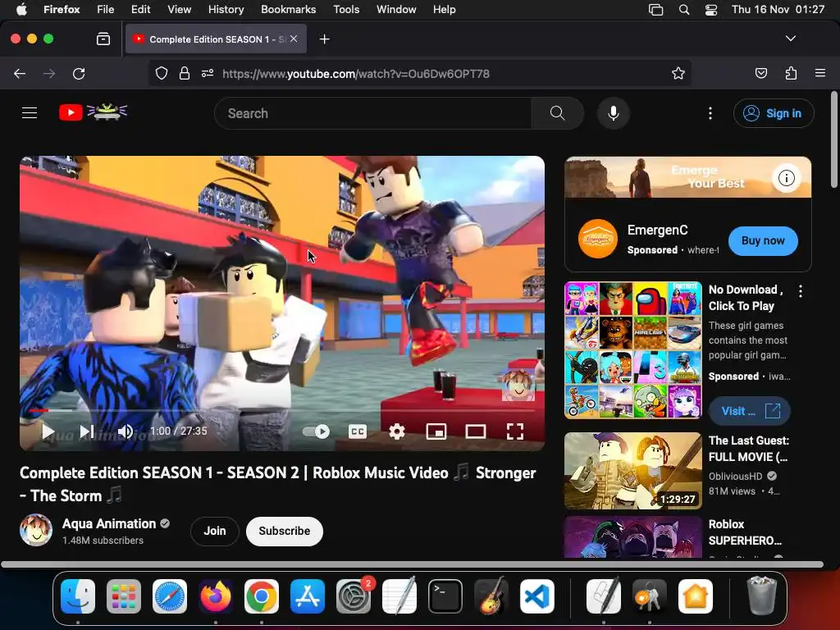Viewport: 840px width, 630px height.
Task: Open YouTube settings three-dot menu
Action: pos(710,113)
